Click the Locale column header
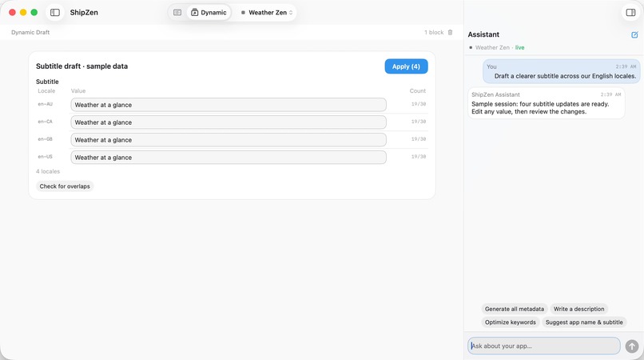The width and height of the screenshot is (644, 360). 46,90
